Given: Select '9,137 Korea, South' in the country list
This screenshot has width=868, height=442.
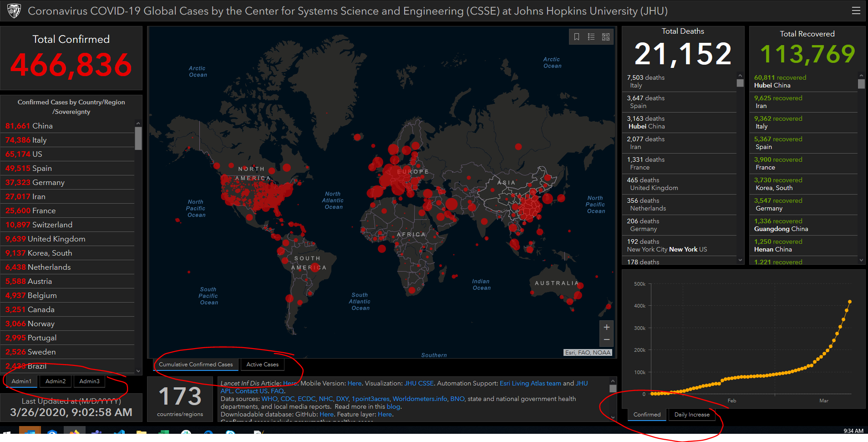Looking at the screenshot, I should point(68,253).
